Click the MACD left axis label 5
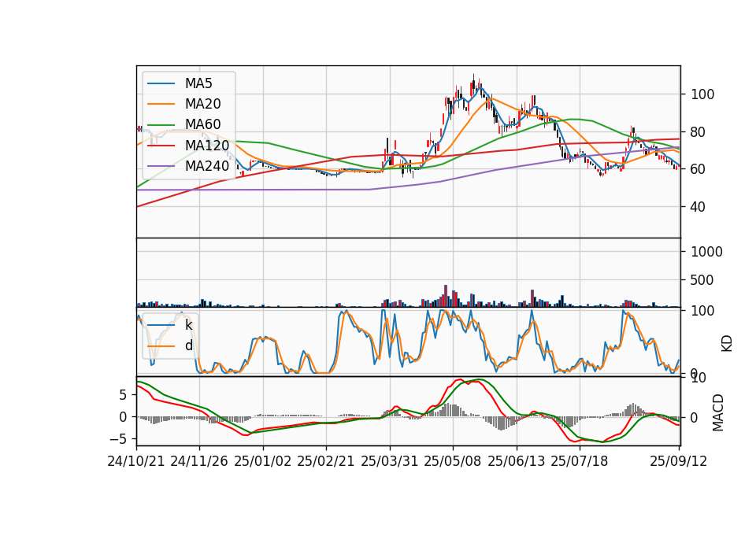 coord(123,395)
